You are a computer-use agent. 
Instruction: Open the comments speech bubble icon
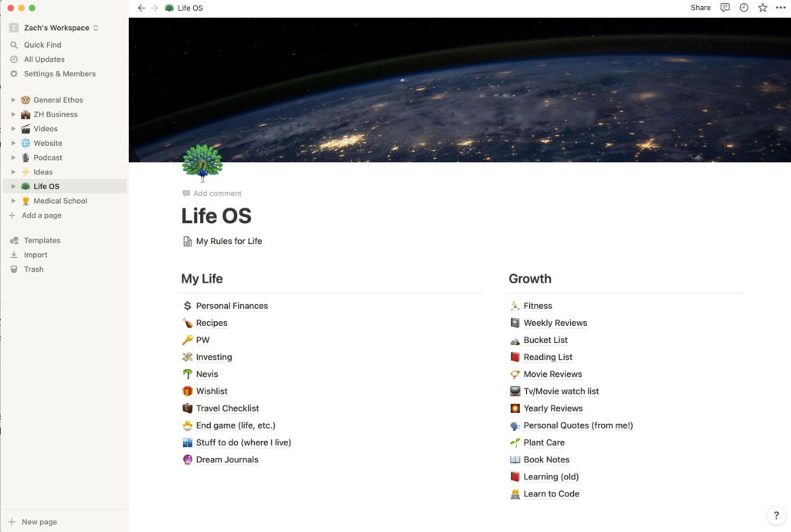point(725,8)
